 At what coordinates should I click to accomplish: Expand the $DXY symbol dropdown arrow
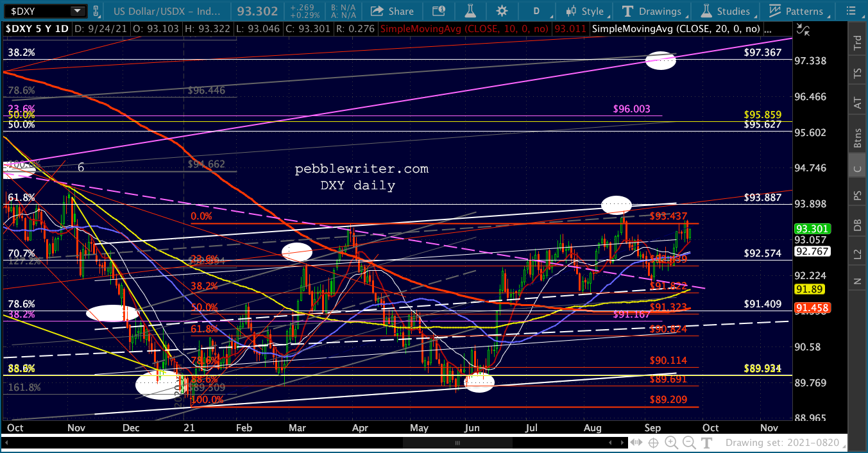click(78, 11)
